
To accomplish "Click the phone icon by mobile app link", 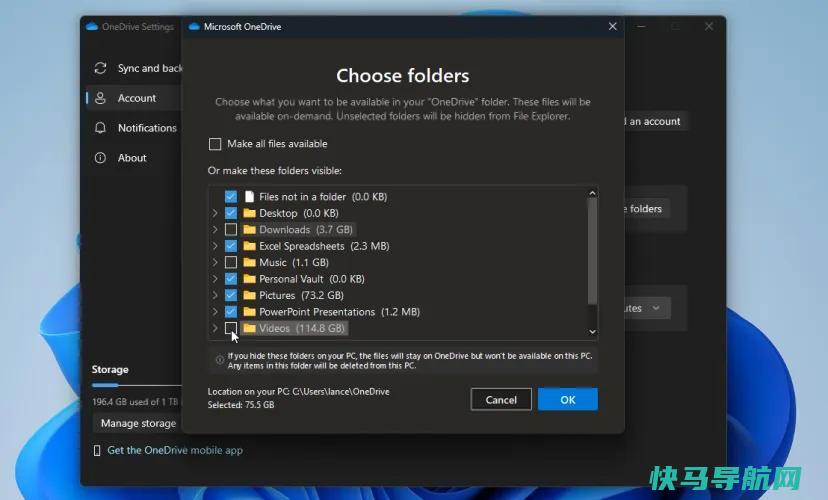I will (x=97, y=450).
